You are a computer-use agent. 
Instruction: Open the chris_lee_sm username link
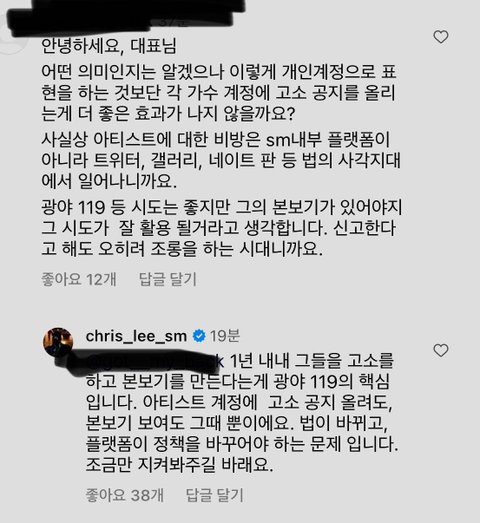pyautogui.click(x=136, y=336)
